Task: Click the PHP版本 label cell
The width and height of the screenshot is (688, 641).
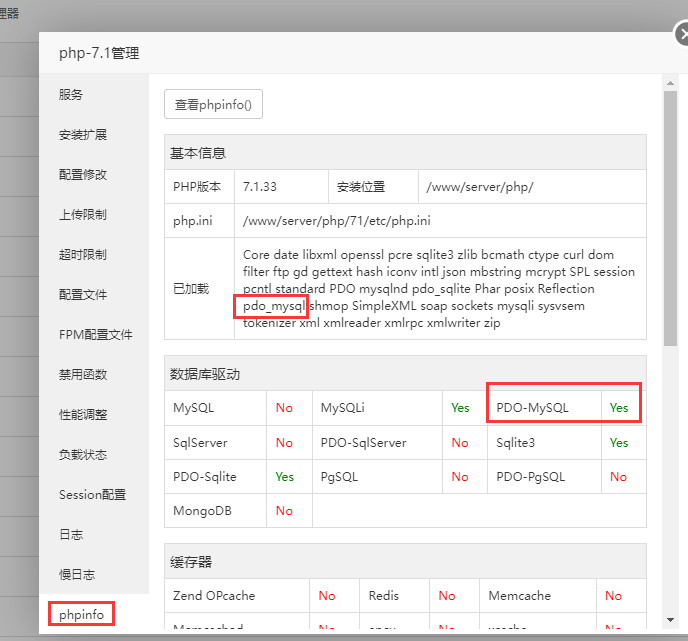Action: (x=197, y=186)
